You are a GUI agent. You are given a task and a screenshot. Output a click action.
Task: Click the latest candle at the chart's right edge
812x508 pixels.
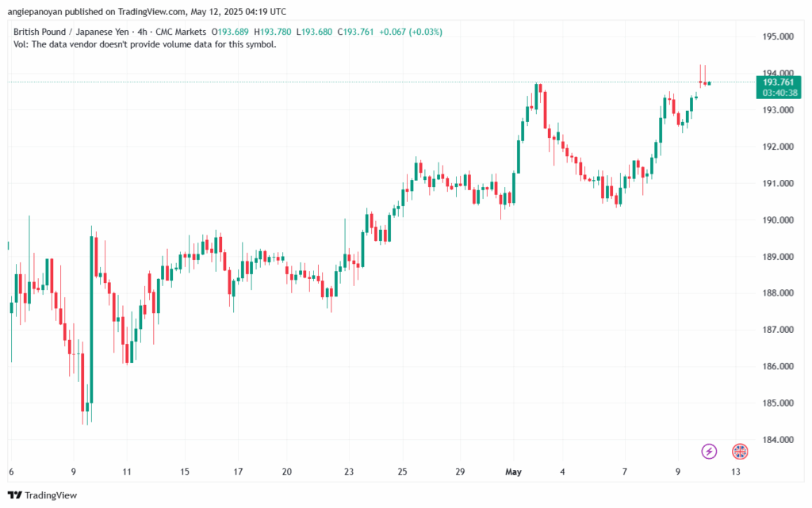coord(708,83)
